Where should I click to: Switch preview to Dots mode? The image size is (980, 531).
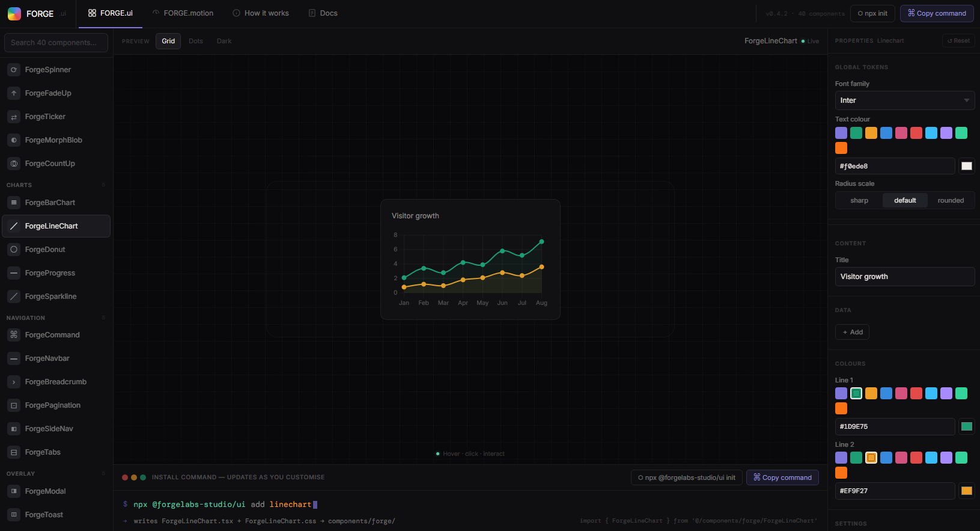point(196,41)
